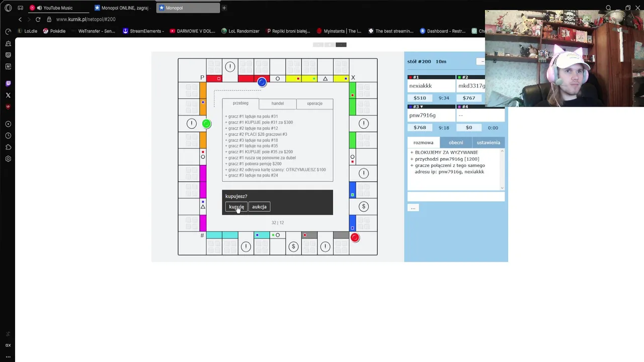The image size is (644, 362).
Task: Click the kupuję (buy) button
Action: 236,207
